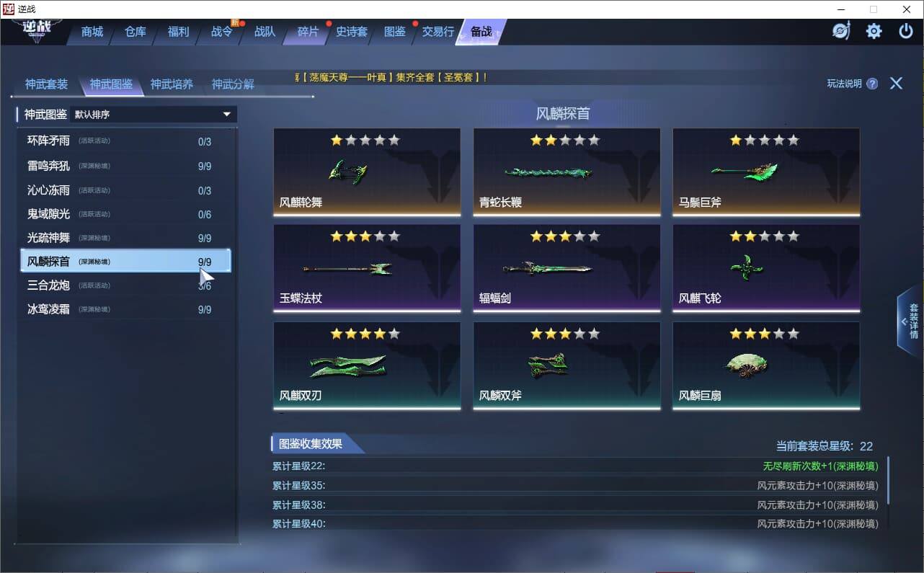Select 沁心冻雨 in the list
Viewport: 924px width, 573px height.
click(x=125, y=190)
